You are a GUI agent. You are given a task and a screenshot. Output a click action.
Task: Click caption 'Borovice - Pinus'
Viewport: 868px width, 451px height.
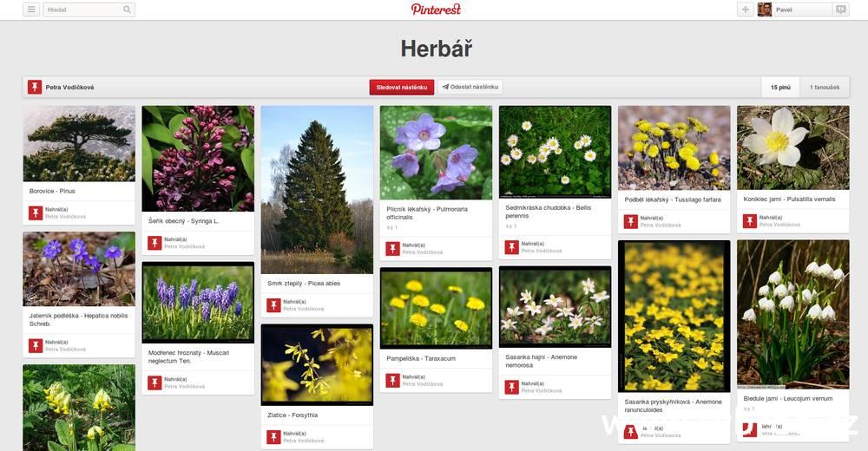[52, 191]
